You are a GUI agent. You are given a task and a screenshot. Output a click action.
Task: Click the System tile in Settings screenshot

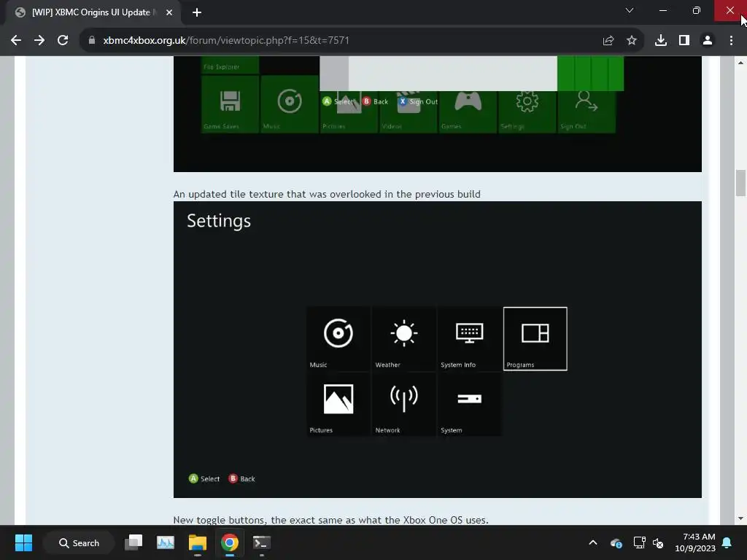point(469,404)
